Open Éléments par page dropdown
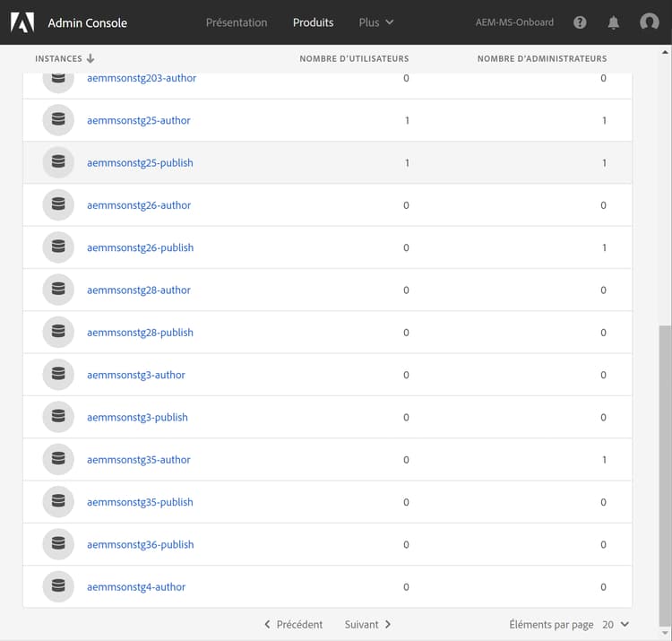672x641 pixels. click(616, 624)
